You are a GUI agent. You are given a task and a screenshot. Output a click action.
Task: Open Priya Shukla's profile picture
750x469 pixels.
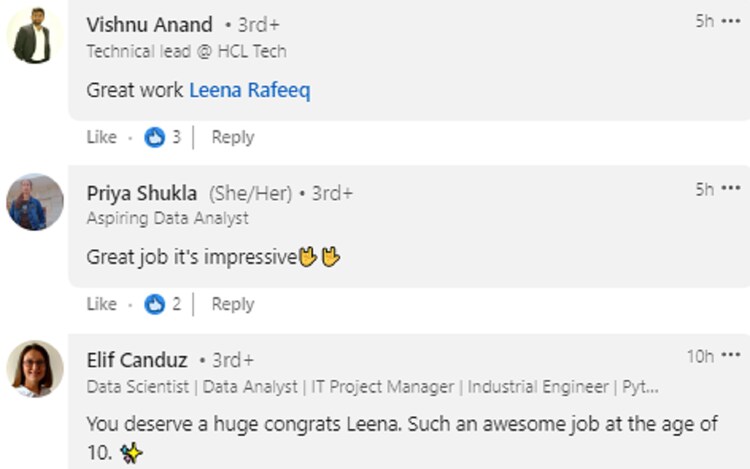point(33,203)
